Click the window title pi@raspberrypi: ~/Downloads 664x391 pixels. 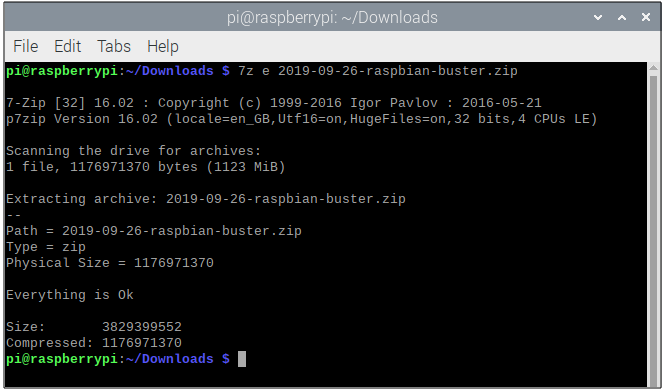332,17
